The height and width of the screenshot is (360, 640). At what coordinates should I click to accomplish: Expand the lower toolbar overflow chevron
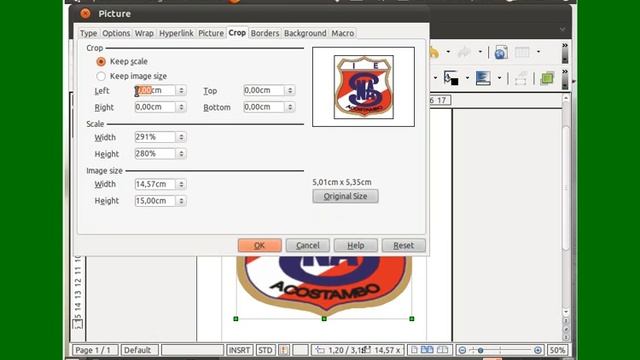pyautogui.click(x=565, y=72)
